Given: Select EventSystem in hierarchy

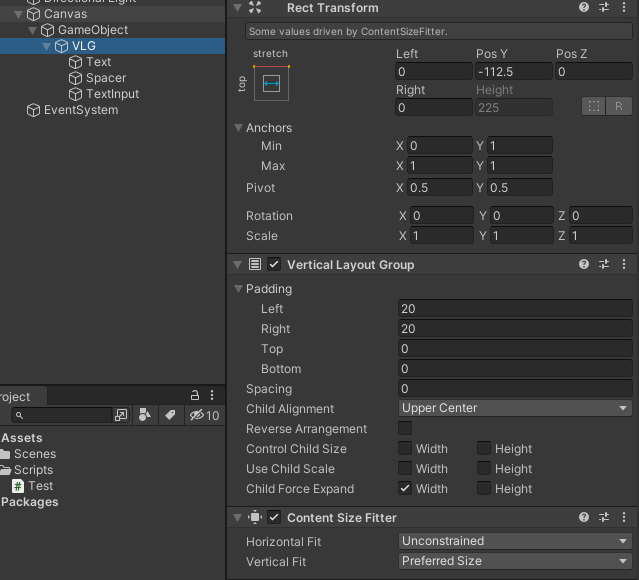Looking at the screenshot, I should coord(81,110).
